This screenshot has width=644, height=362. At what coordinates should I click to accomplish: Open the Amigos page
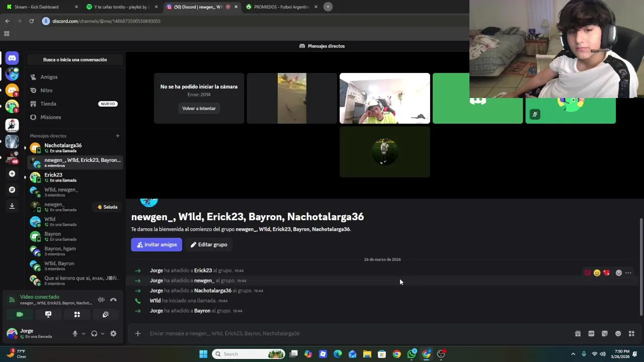pyautogui.click(x=75, y=77)
